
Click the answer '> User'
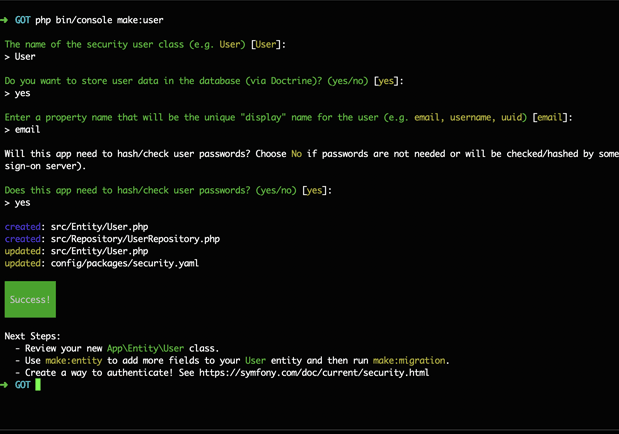click(x=20, y=56)
